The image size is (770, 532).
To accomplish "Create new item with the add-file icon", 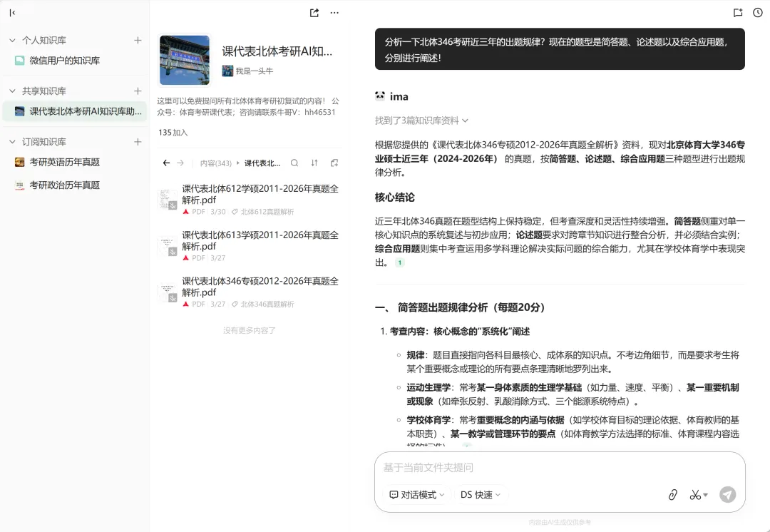I will point(334,163).
